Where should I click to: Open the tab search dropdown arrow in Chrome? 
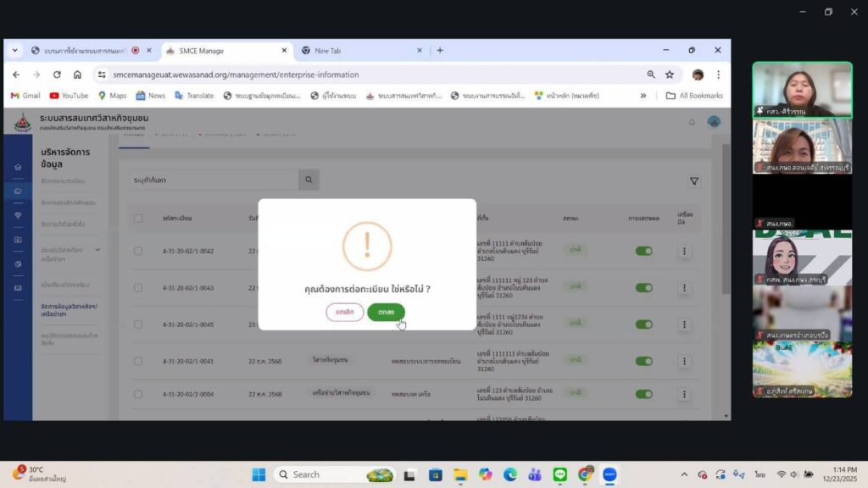(x=14, y=51)
